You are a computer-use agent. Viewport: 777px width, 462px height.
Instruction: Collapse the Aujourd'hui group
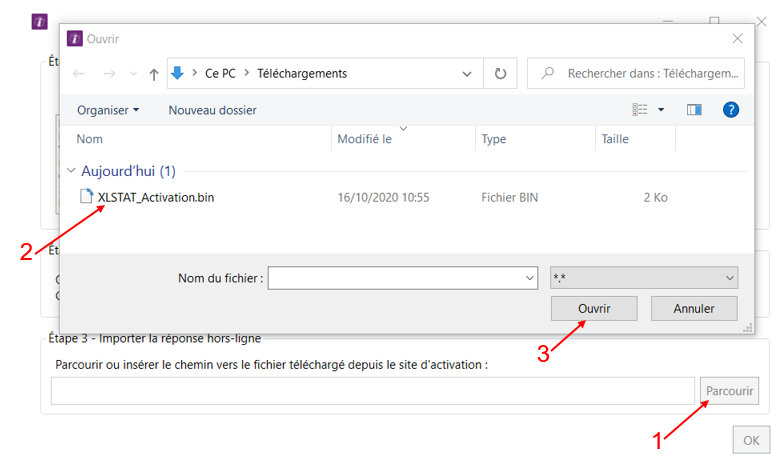[x=70, y=171]
